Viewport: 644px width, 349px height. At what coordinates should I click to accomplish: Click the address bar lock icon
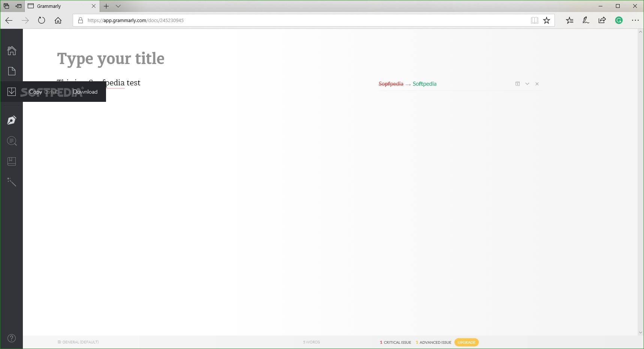point(80,21)
